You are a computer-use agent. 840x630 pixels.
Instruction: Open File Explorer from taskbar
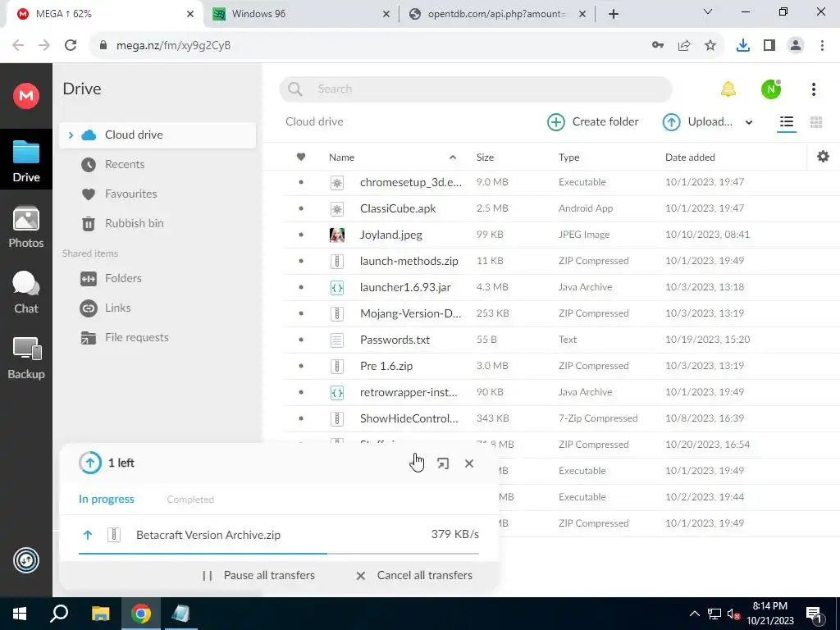coord(100,614)
